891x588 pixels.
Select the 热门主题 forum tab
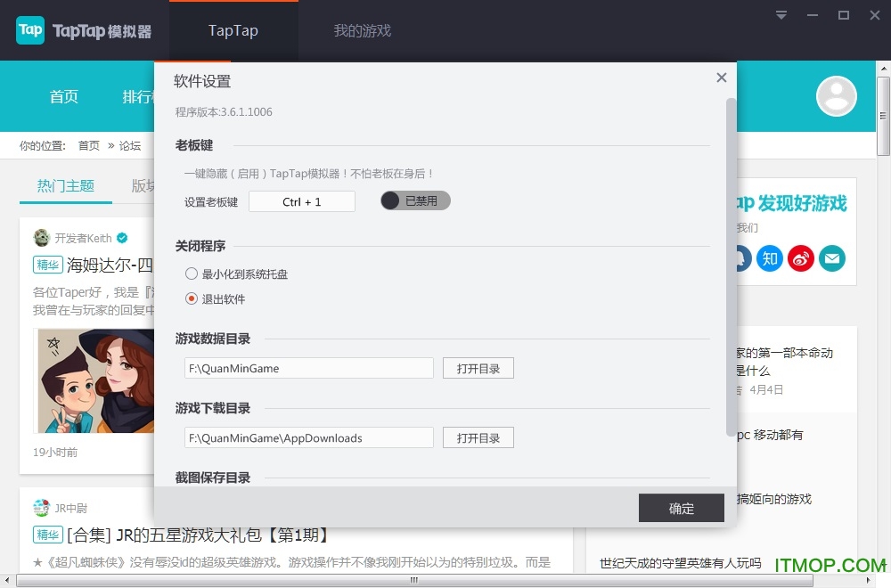(x=66, y=186)
